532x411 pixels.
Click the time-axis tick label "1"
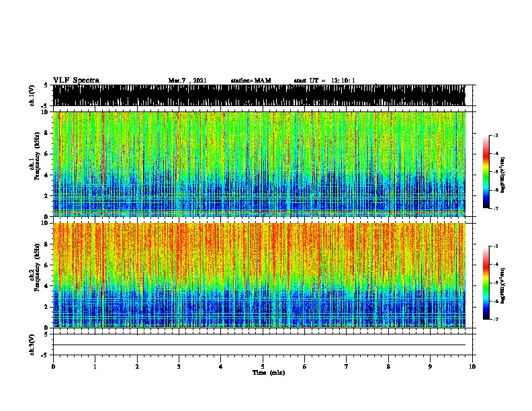95,367
